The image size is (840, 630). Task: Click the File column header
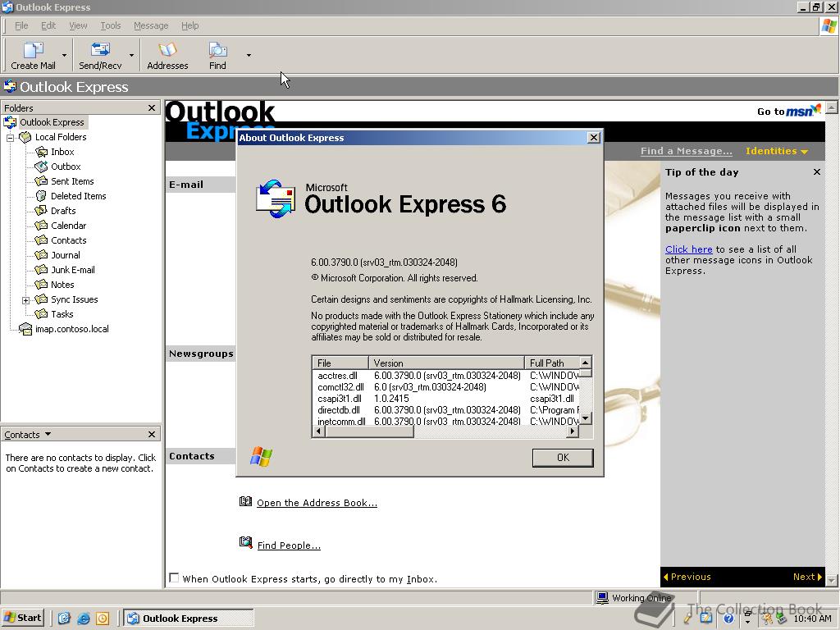340,363
